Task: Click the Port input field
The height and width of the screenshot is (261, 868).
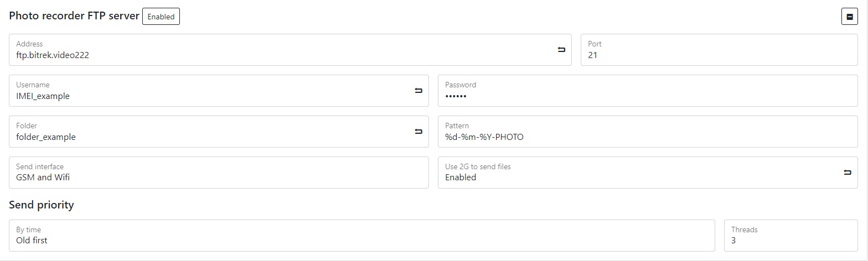Action: pyautogui.click(x=719, y=55)
